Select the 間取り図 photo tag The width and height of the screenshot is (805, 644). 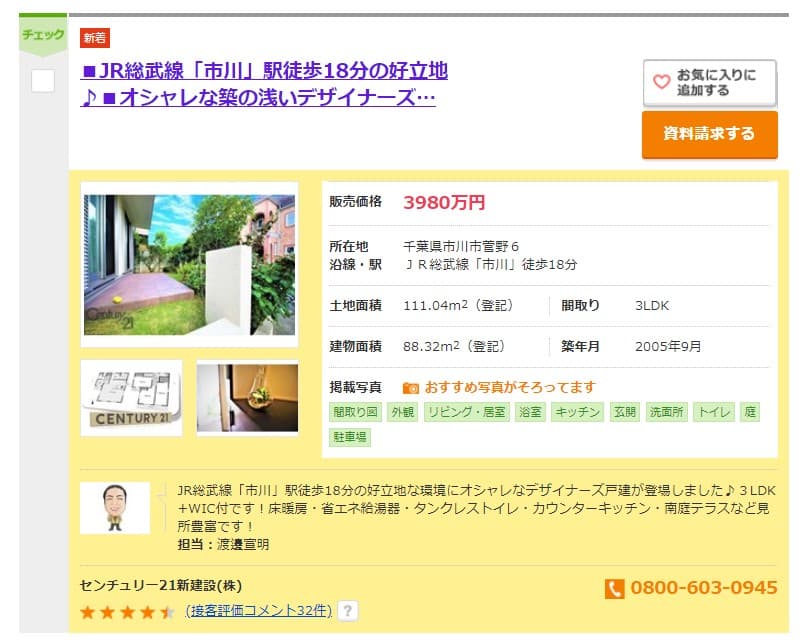click(x=356, y=412)
